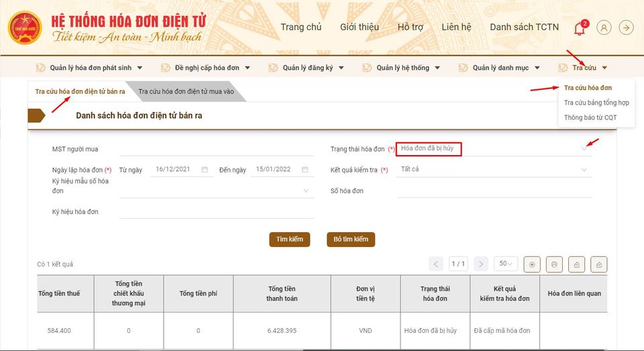Click the logout arrow icon
Viewport: 644px width, 351px height.
[626, 28]
